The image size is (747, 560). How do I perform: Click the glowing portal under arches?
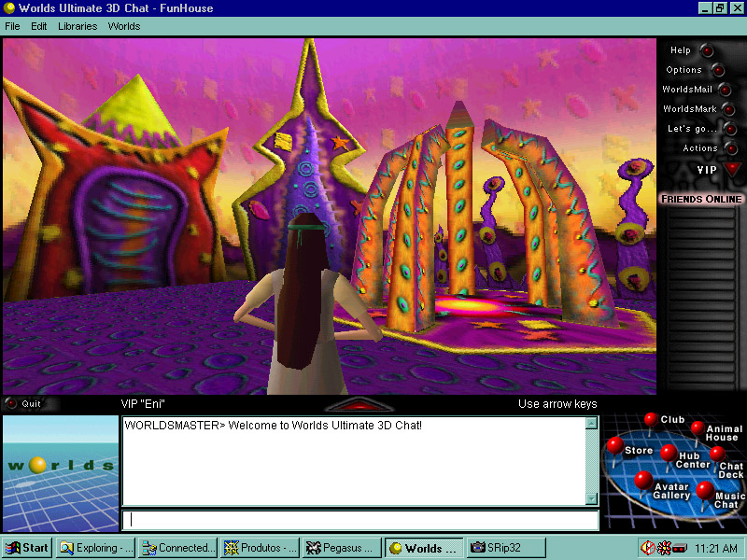[x=470, y=305]
